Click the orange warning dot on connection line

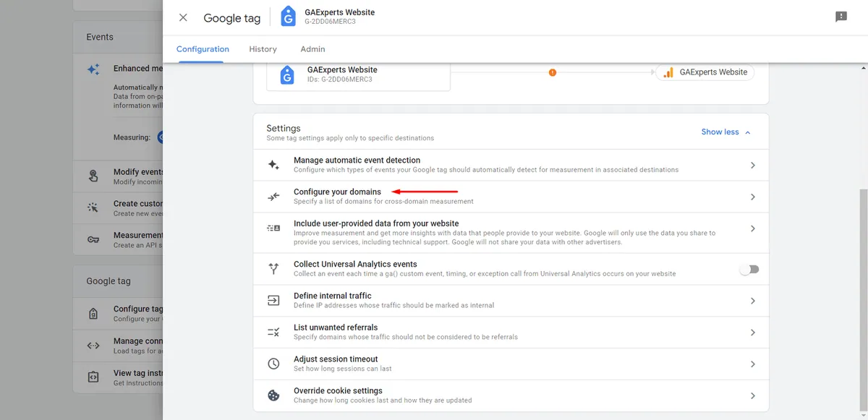[552, 72]
